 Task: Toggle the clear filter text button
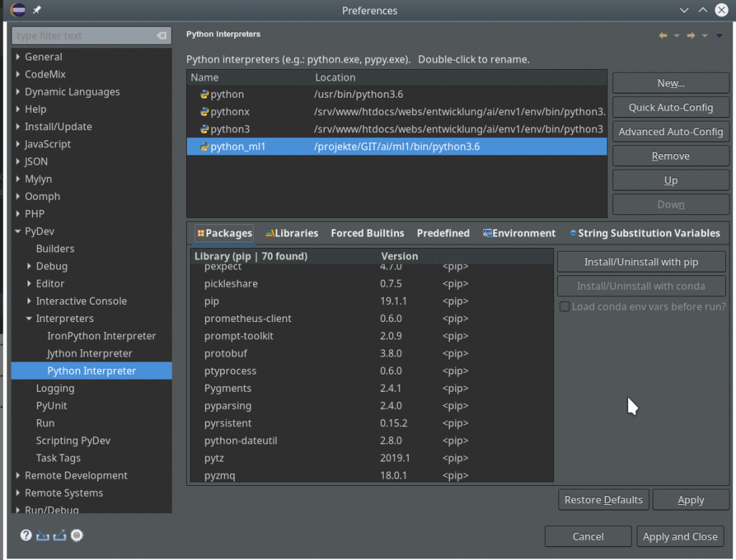tap(160, 35)
